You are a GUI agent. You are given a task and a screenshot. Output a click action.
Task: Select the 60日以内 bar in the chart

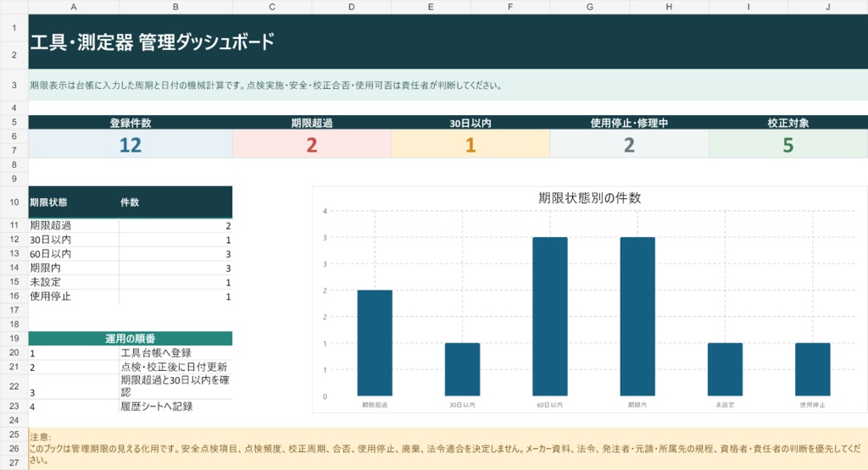(549, 316)
